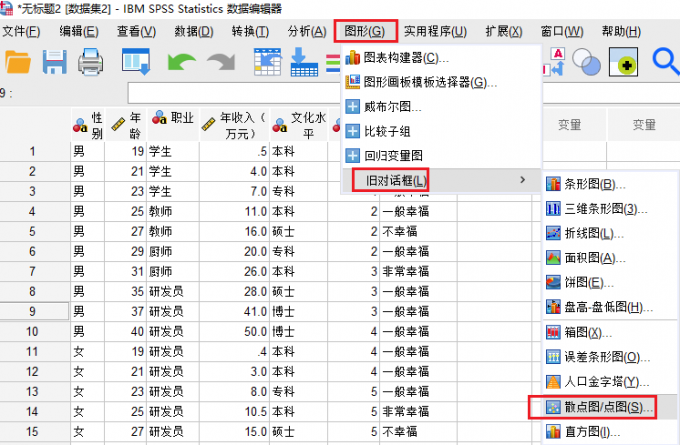The width and height of the screenshot is (680, 445).
Task: Click the save data toolbar icon
Action: click(54, 62)
